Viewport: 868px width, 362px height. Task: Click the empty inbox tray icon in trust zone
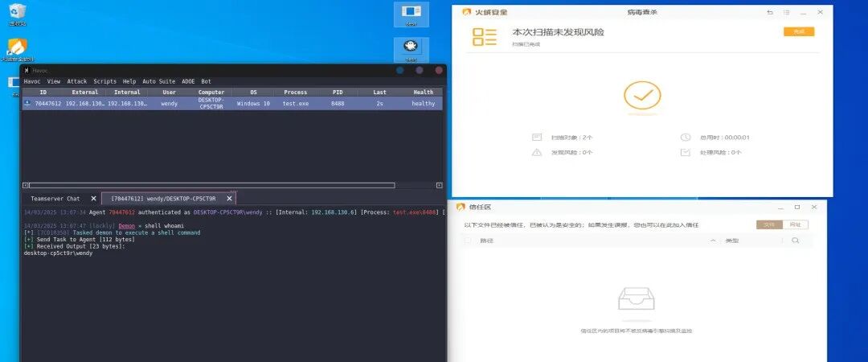[636, 298]
